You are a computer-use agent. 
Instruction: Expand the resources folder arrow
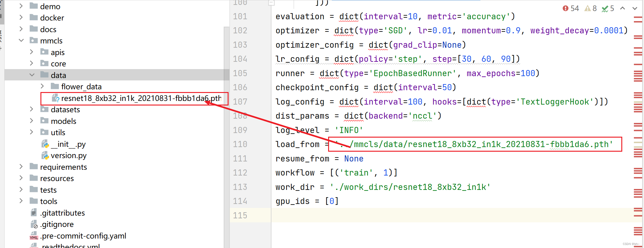click(21, 178)
